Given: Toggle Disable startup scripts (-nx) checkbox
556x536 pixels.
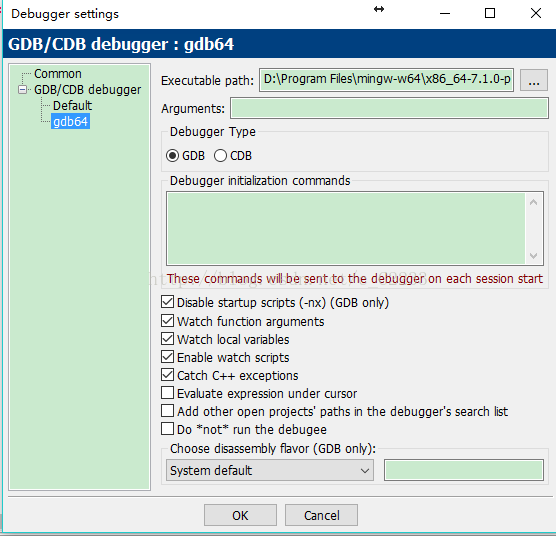Looking at the screenshot, I should [167, 302].
